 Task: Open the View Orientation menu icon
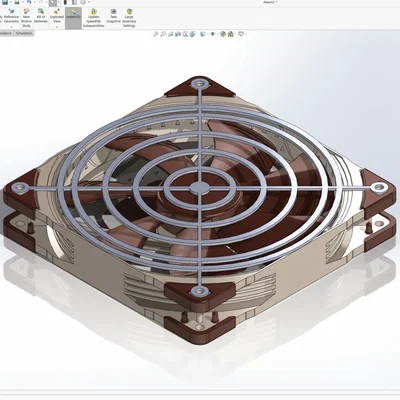tap(192, 34)
